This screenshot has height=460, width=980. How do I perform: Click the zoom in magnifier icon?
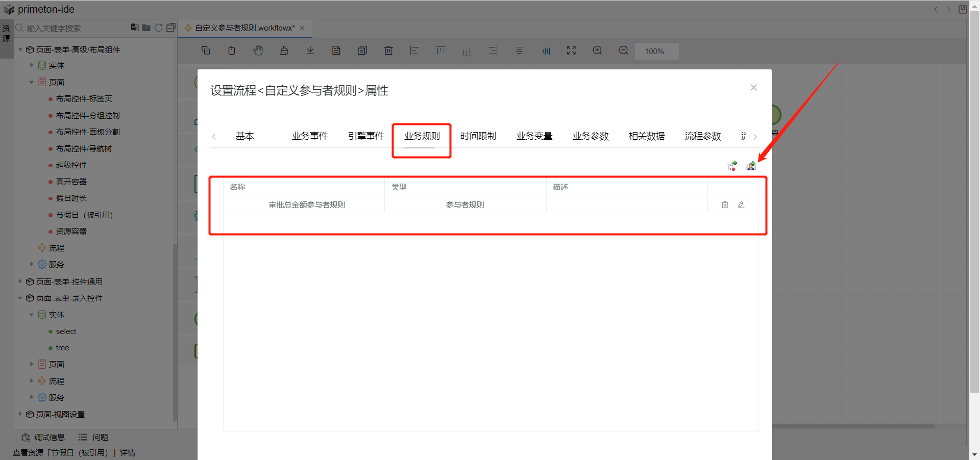click(x=597, y=50)
